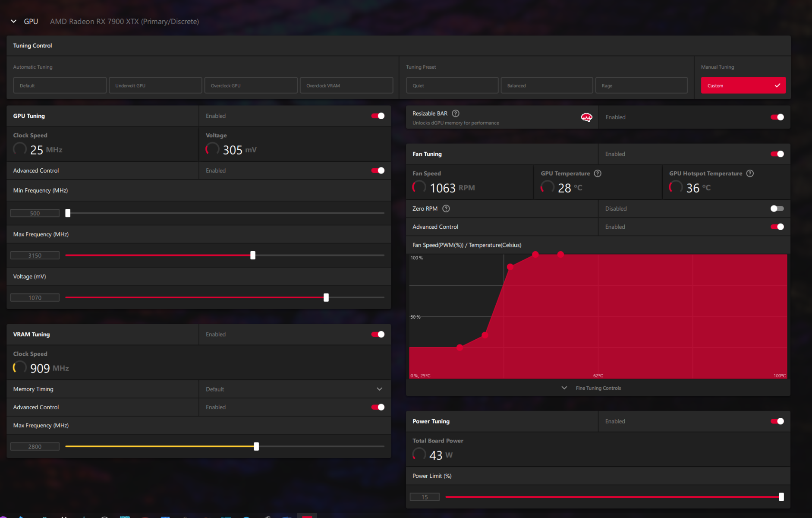Open Resizable BAR help tooltip icon
The image size is (812, 518).
tap(456, 114)
